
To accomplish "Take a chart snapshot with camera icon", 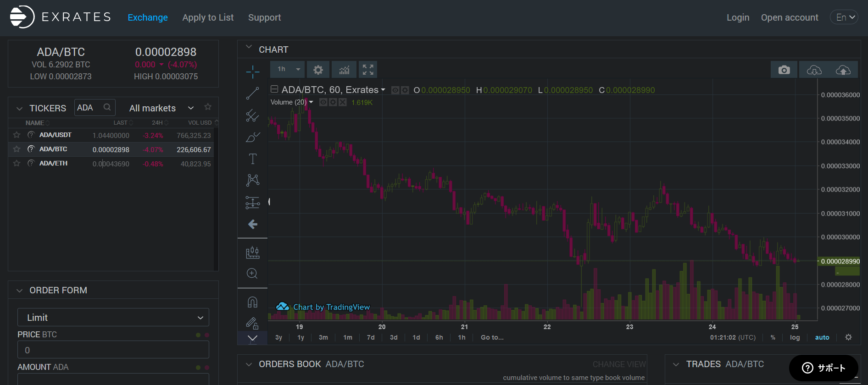I will point(784,70).
